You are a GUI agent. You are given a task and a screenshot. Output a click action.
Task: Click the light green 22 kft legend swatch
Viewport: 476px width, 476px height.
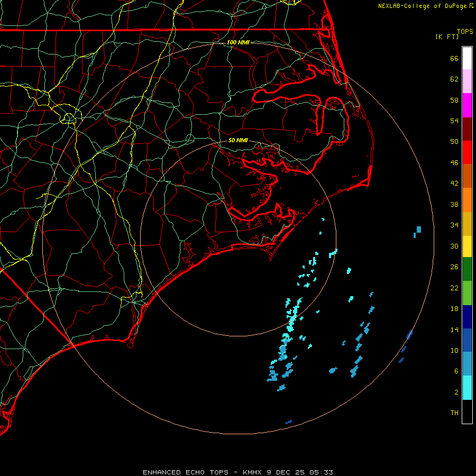[x=467, y=293]
